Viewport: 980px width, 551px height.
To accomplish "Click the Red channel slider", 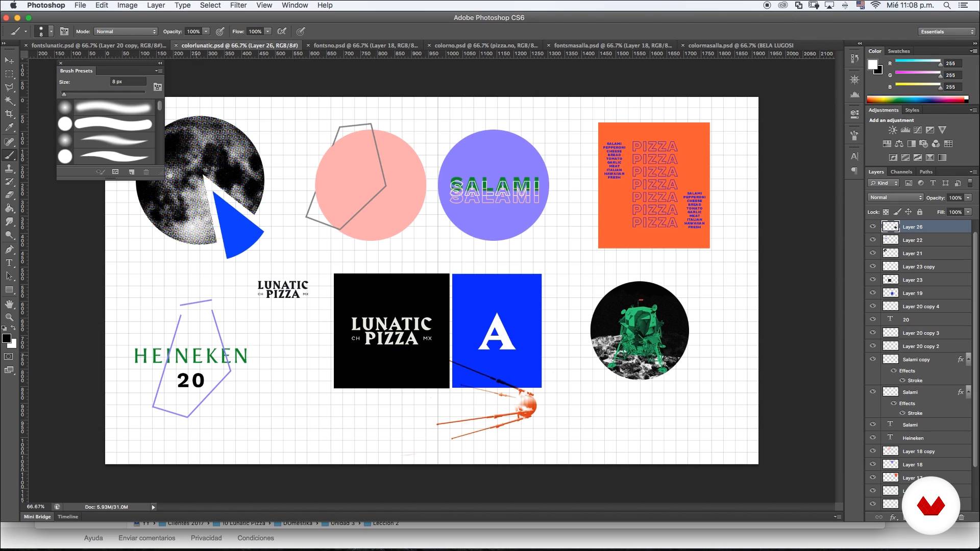I will tap(918, 62).
